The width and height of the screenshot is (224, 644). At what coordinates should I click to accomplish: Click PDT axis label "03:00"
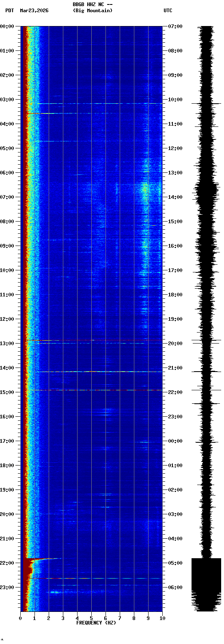click(7, 100)
